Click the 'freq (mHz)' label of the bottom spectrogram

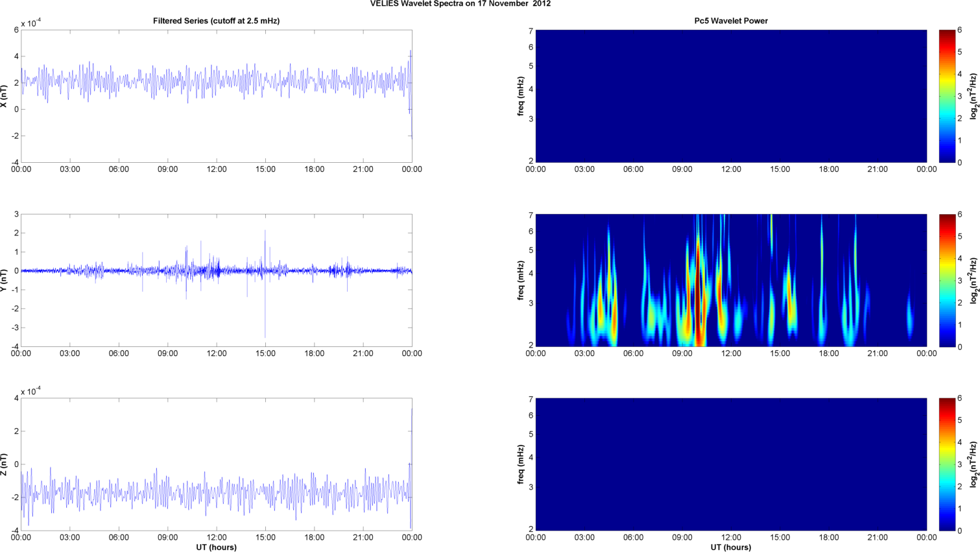tap(521, 464)
